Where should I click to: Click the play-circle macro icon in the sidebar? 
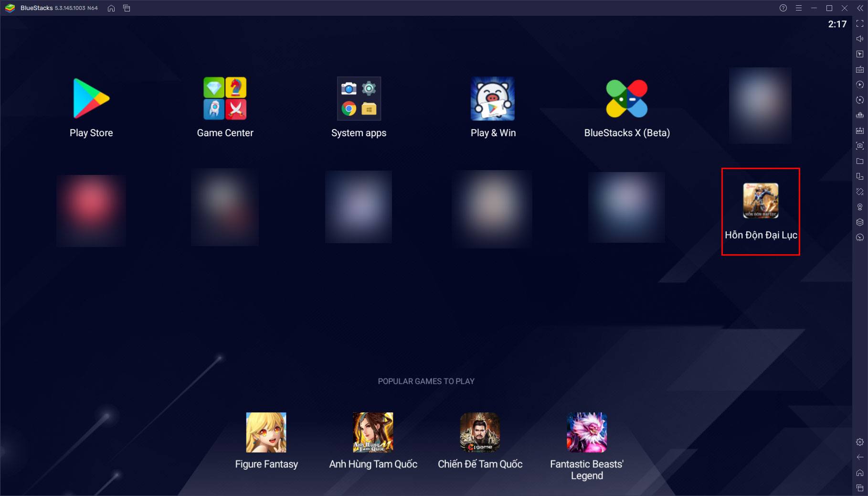tap(860, 85)
